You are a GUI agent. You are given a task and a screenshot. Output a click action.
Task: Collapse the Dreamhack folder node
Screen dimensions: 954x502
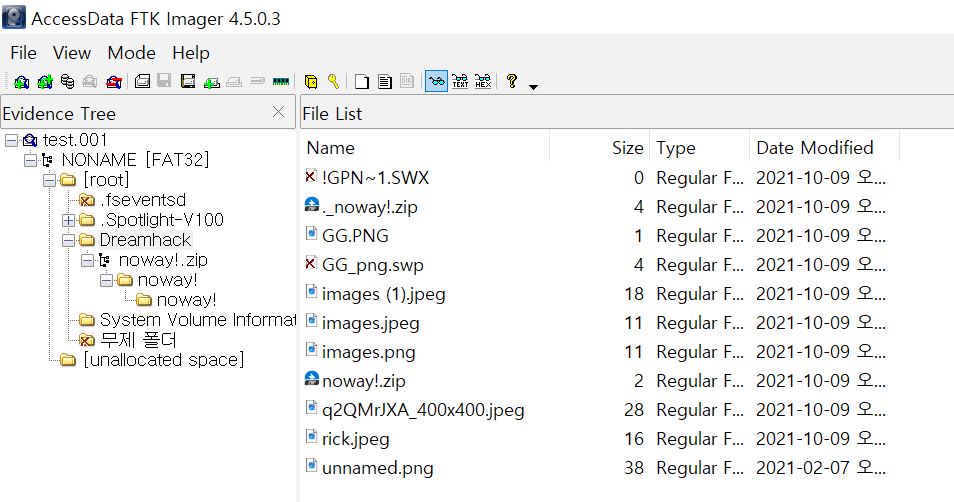click(69, 240)
